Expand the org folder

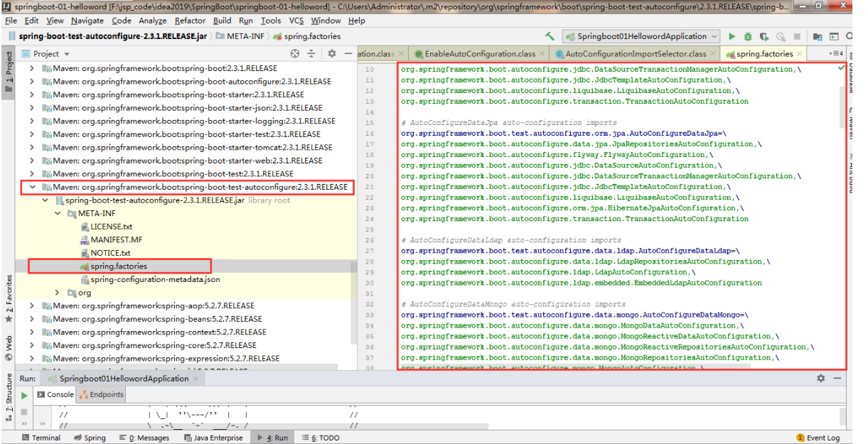click(58, 293)
